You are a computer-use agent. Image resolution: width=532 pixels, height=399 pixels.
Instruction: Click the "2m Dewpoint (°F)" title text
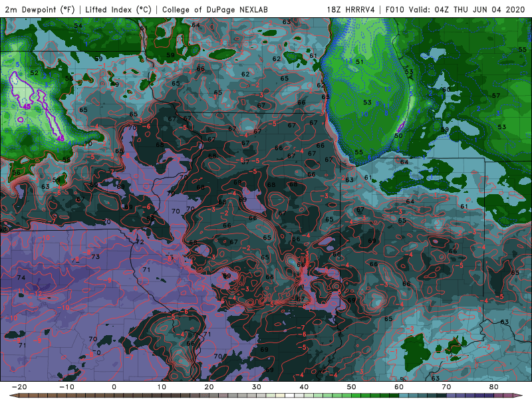point(39,9)
